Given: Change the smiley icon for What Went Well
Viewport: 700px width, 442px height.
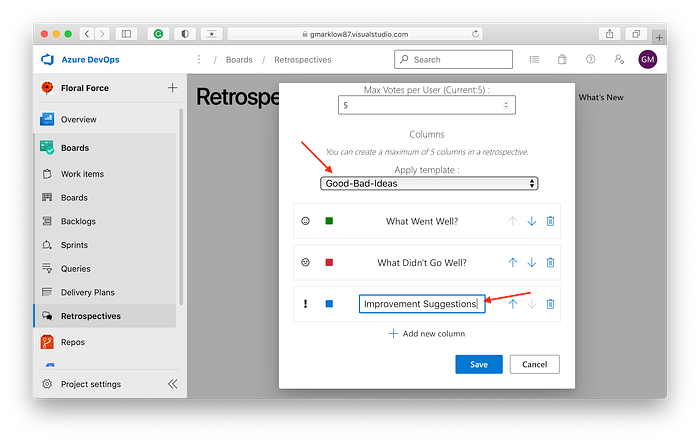Looking at the screenshot, I should [x=305, y=221].
